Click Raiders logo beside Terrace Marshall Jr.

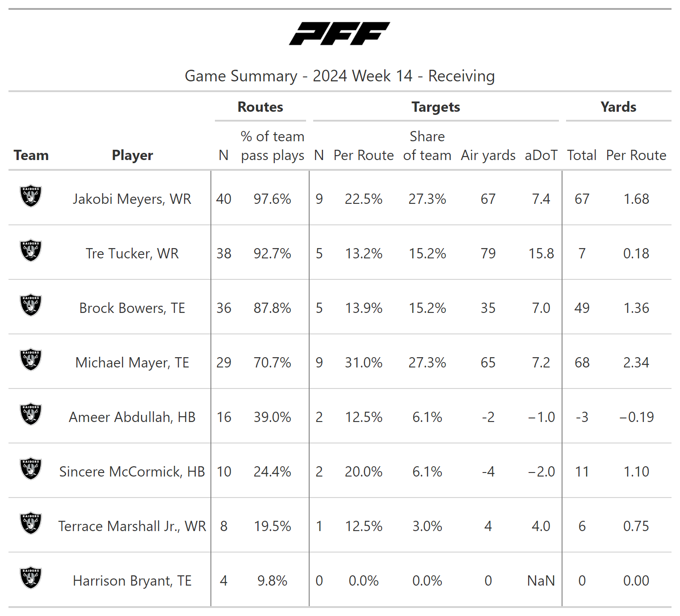[x=31, y=523]
